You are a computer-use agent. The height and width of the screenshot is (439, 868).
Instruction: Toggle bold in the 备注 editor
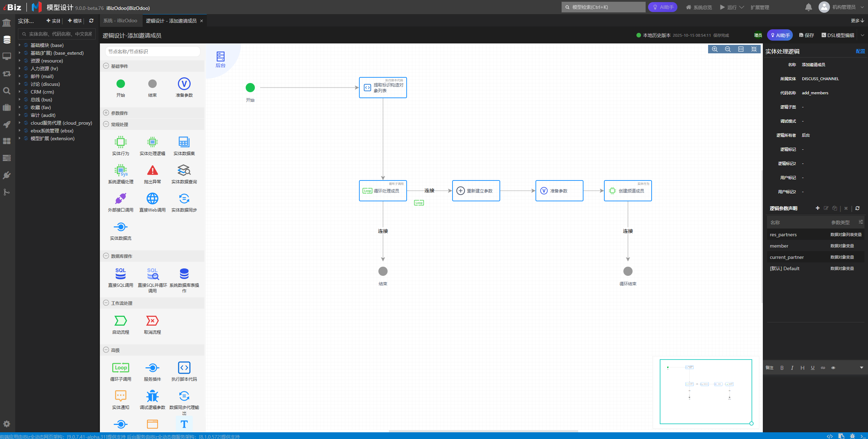click(782, 368)
